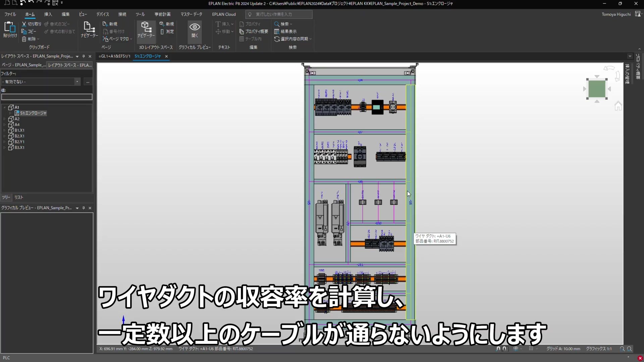
Task: Open the フィルター combo box dropdown
Action: pos(77,82)
